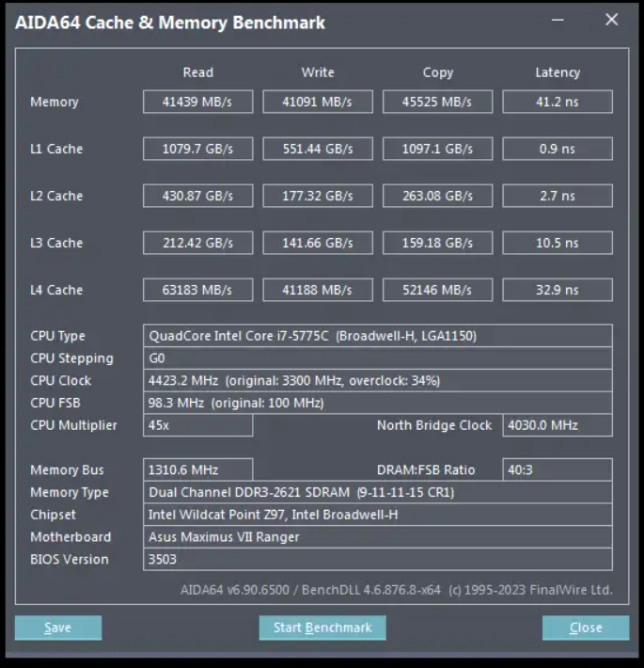Click the Memory row label
This screenshot has height=668, width=644.
pos(55,103)
